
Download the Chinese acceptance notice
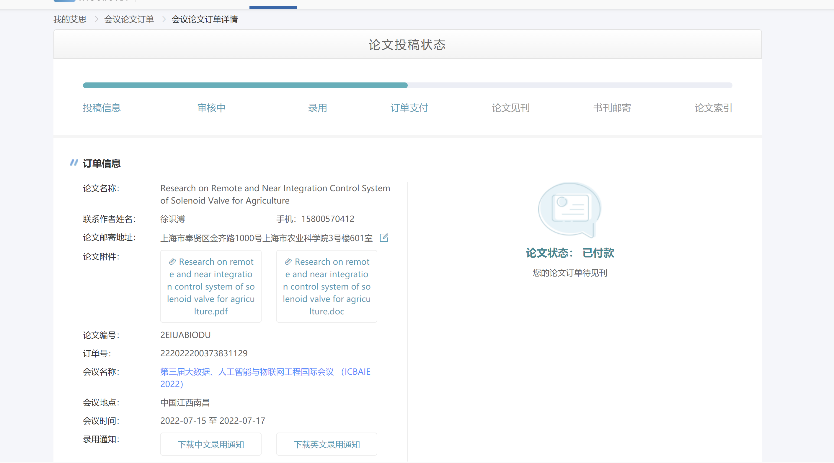(211, 444)
